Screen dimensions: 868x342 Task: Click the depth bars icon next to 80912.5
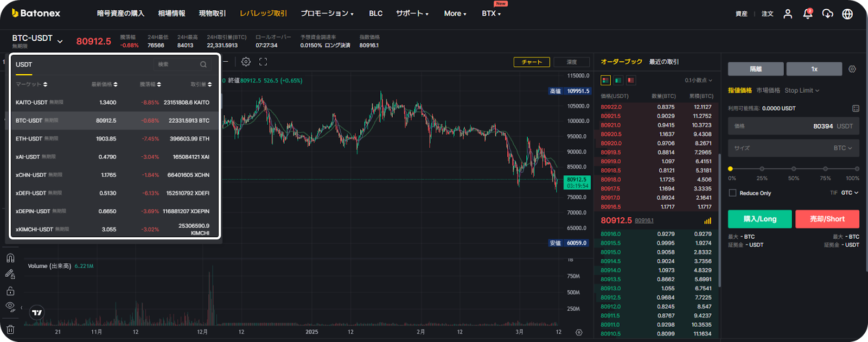tap(707, 221)
